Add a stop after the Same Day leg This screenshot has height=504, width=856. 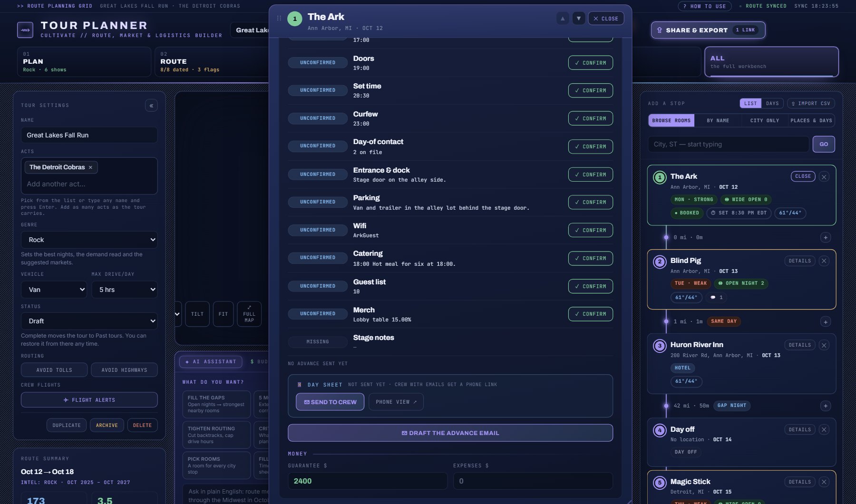coord(826,322)
